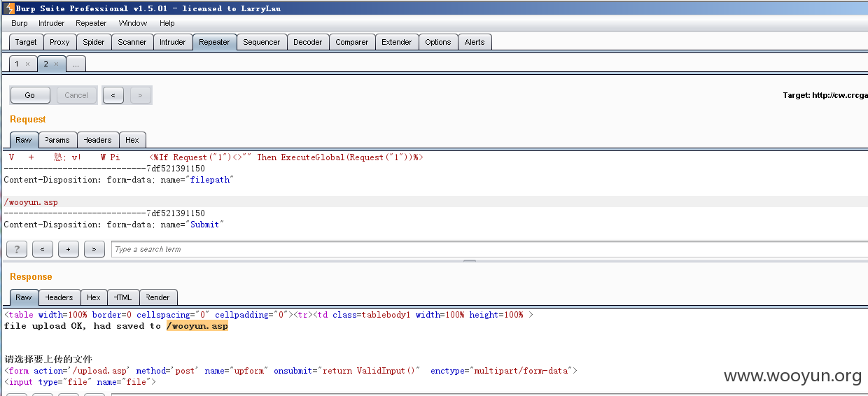Screen dimensions: 868x396
Task: Click the table width=100% response line
Action: click(x=269, y=315)
